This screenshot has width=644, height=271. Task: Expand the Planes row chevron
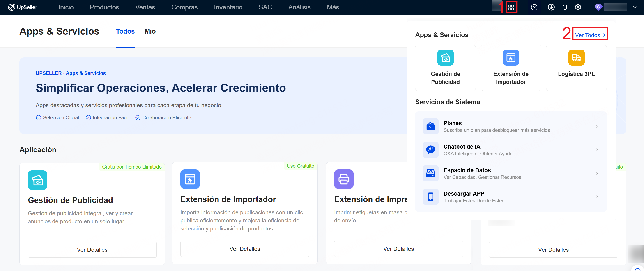coord(596,126)
